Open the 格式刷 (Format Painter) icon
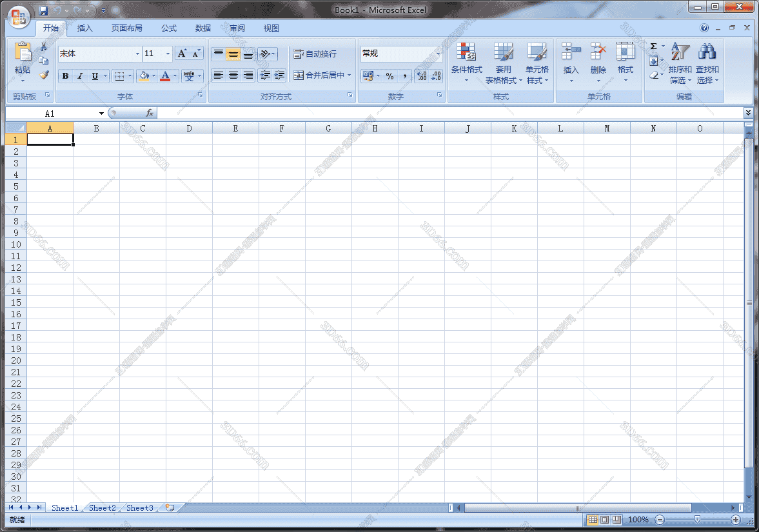Screen dimensions: 759x532 coord(43,76)
